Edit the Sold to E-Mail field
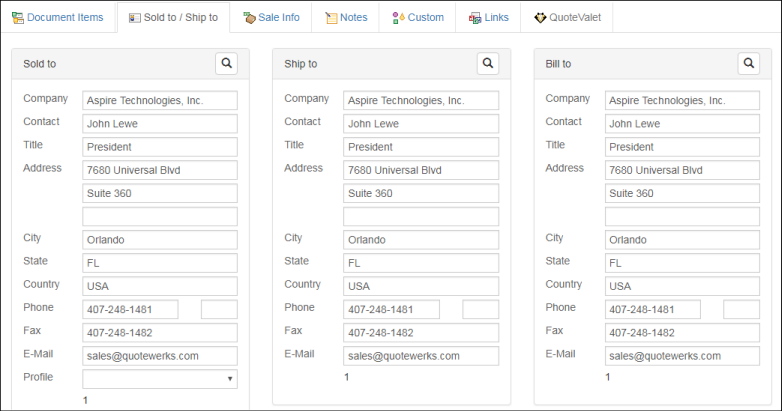Viewport: 782px width, 411px height. click(160, 356)
